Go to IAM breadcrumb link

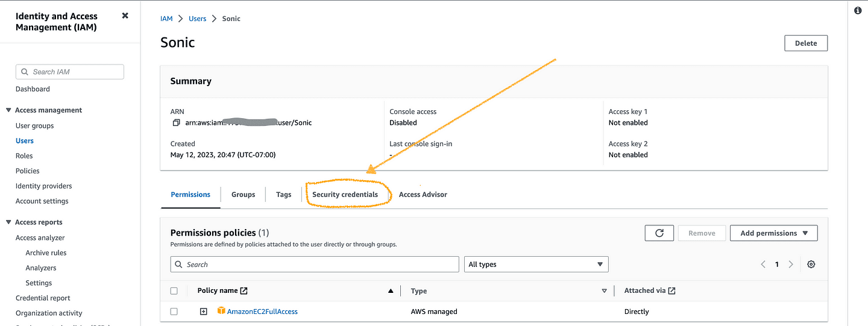coord(166,19)
